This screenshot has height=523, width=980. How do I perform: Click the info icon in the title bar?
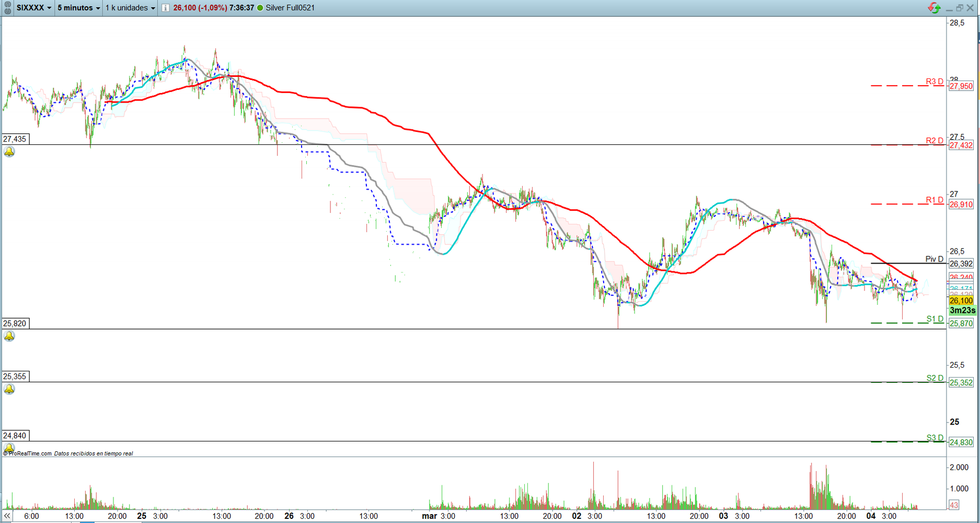(165, 8)
